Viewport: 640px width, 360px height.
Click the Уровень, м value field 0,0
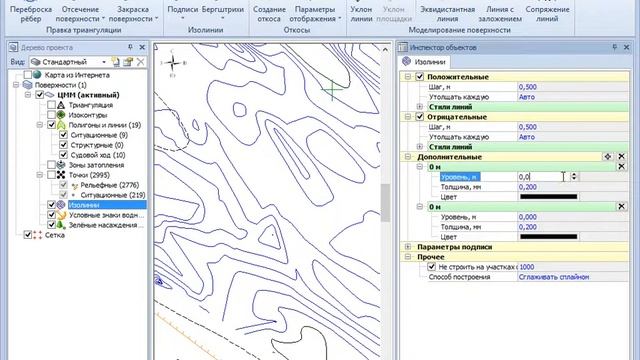(x=544, y=176)
